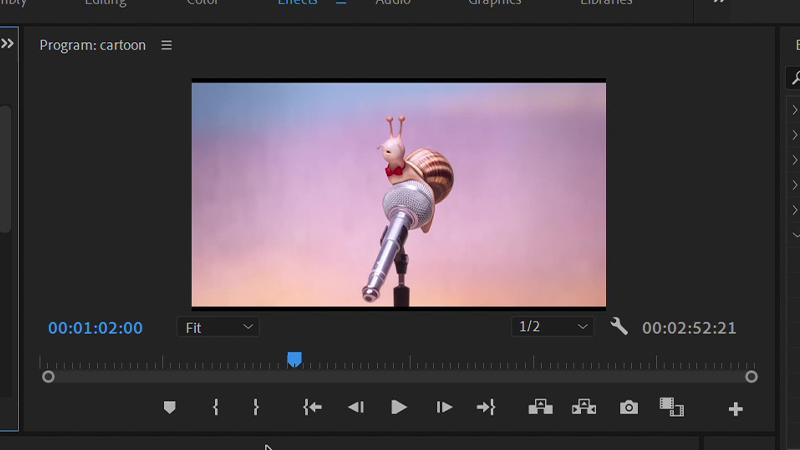This screenshot has width=800, height=450.
Task: Click the Go to In button
Action: 312,407
